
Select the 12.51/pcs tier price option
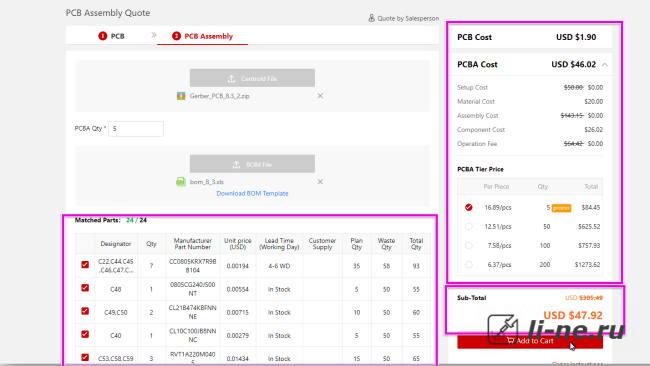pos(468,226)
